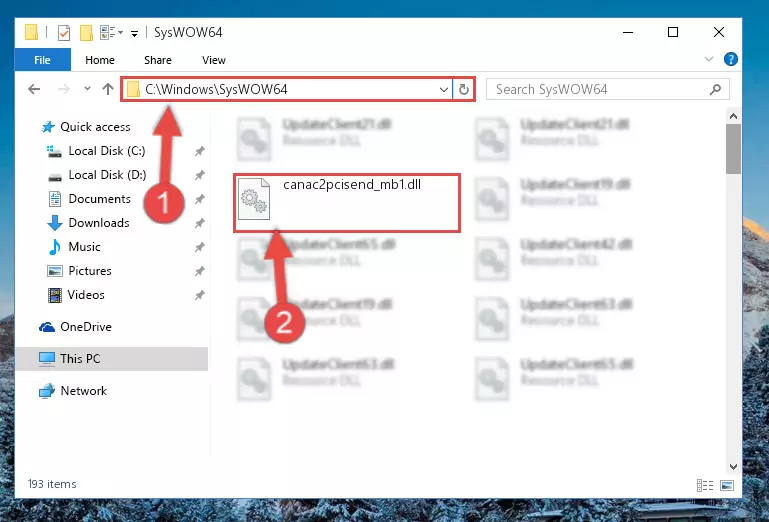Select OneDrive in the navigation pane

[86, 327]
